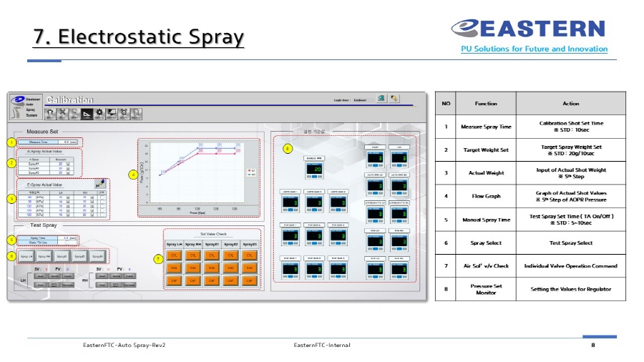
Task: Click the 'EasternFTC-Auto Spray-Rev2' footer text
Action: point(124,345)
